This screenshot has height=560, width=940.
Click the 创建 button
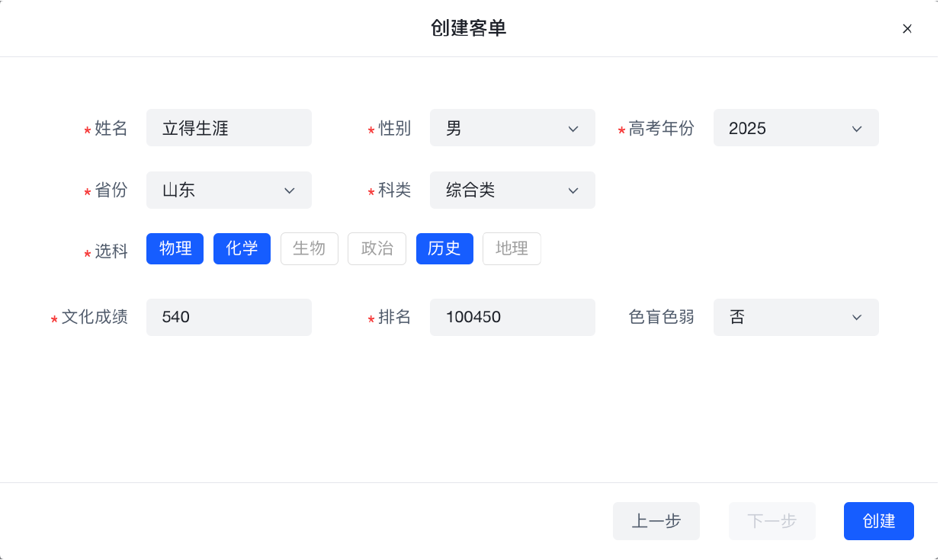[x=878, y=521]
